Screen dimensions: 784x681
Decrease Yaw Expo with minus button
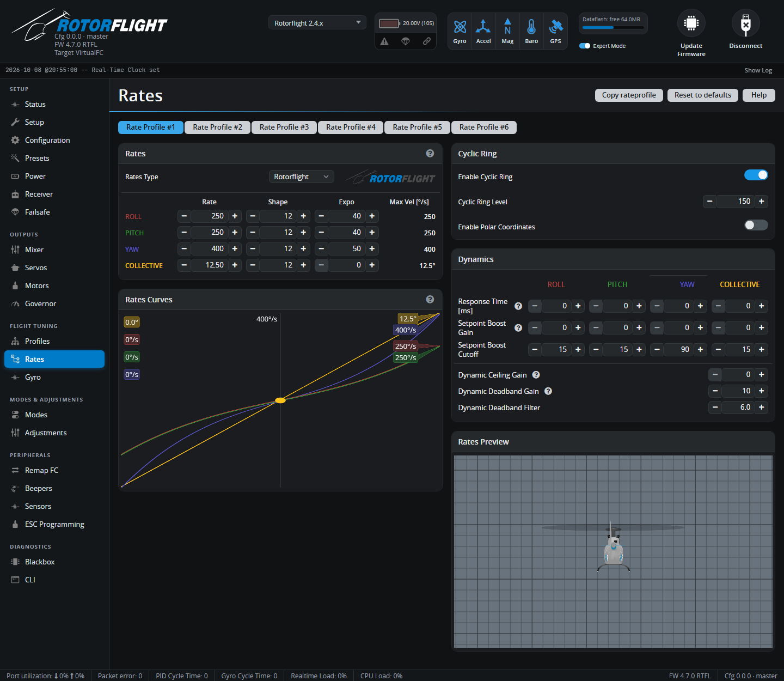321,249
